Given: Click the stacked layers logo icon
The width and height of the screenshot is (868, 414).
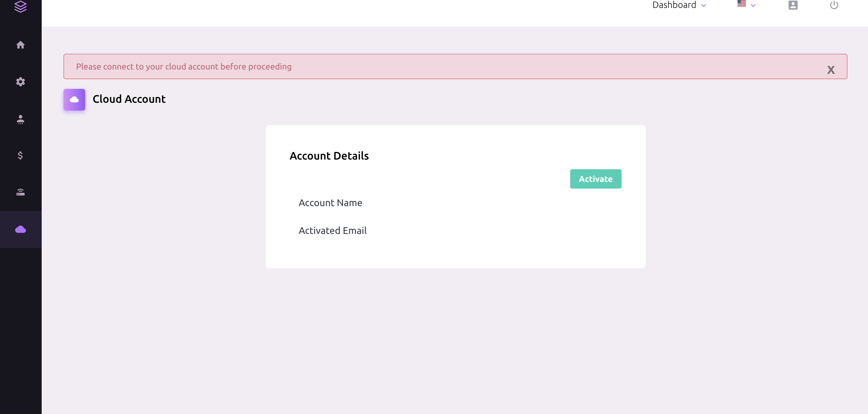Looking at the screenshot, I should 21,6.
